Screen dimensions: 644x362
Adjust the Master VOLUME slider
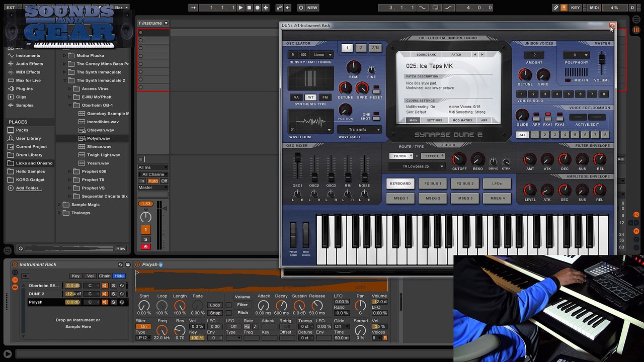[601, 60]
